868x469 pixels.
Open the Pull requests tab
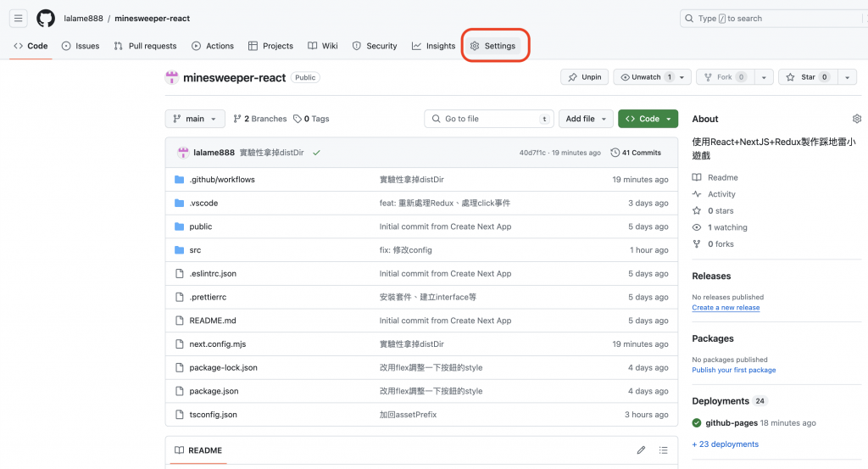145,46
